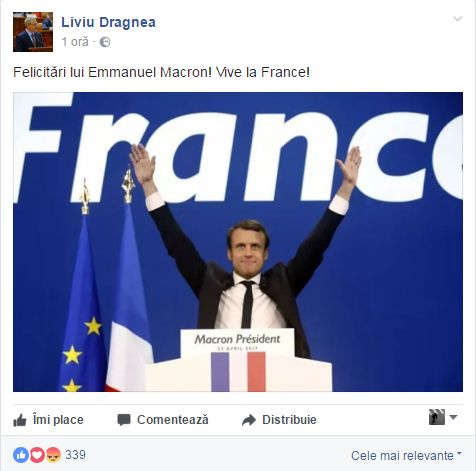Image resolution: width=476 pixels, height=471 pixels.
Task: Click the Angry face reaction icon
Action: pos(53,455)
